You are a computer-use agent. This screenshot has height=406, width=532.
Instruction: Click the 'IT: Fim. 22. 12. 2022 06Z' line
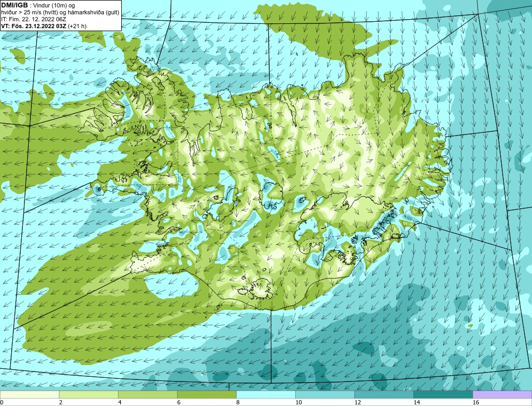(x=34, y=19)
